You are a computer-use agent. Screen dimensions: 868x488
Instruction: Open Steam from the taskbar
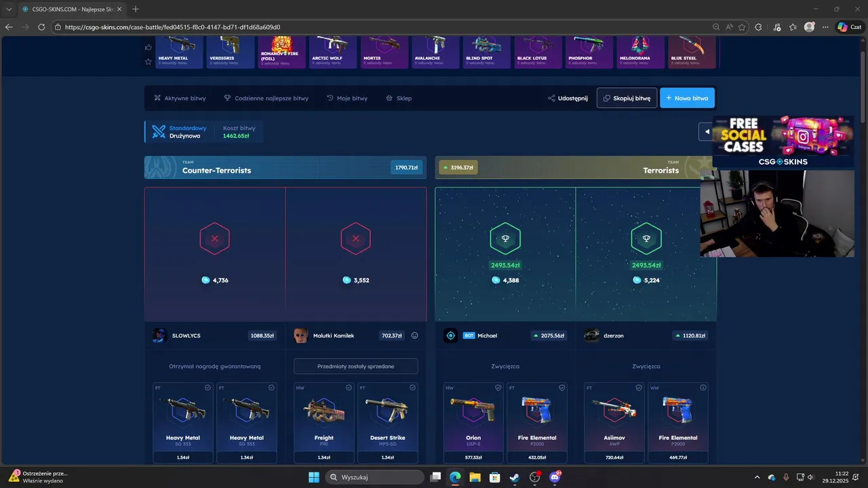515,477
